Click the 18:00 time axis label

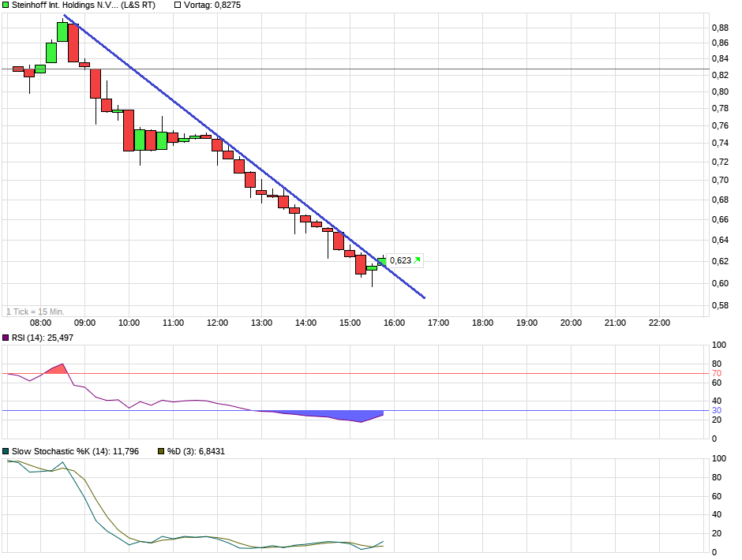tap(482, 323)
